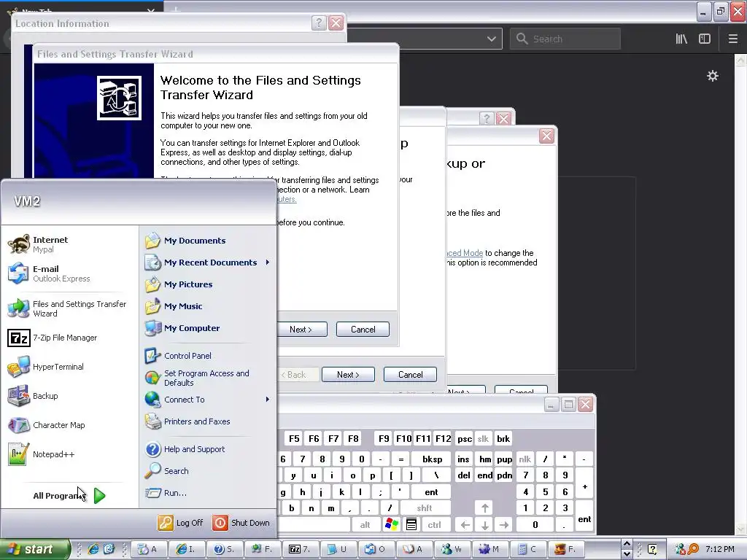Screen dimensions: 747x560
Task: Click Next in Files and Settings Transfer Wizard
Action: click(x=302, y=330)
